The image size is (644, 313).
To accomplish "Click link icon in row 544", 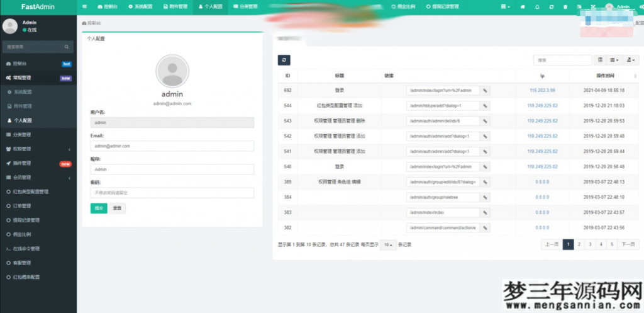I will tap(485, 106).
